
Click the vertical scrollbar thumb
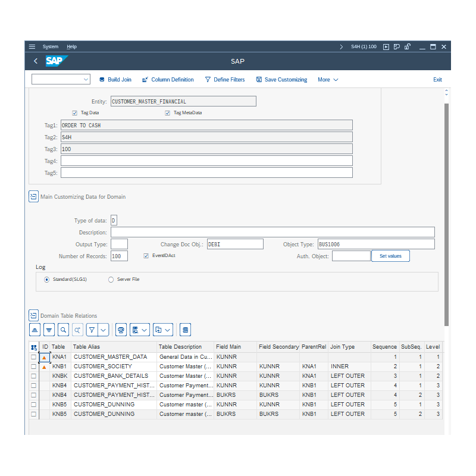(446, 215)
